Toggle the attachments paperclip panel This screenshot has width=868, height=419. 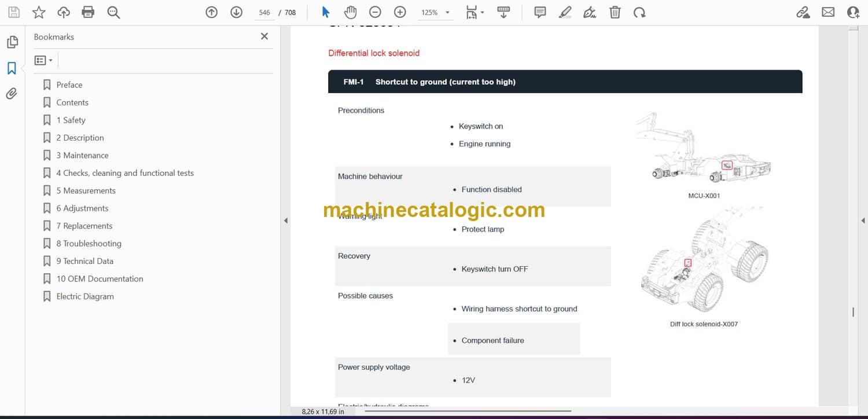tap(12, 94)
